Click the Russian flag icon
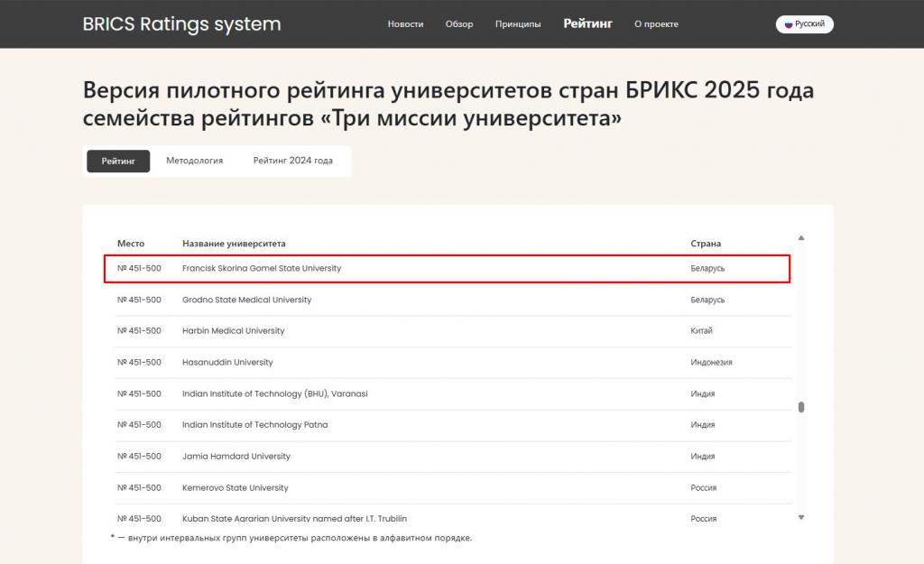This screenshot has width=924, height=564. coord(788,24)
